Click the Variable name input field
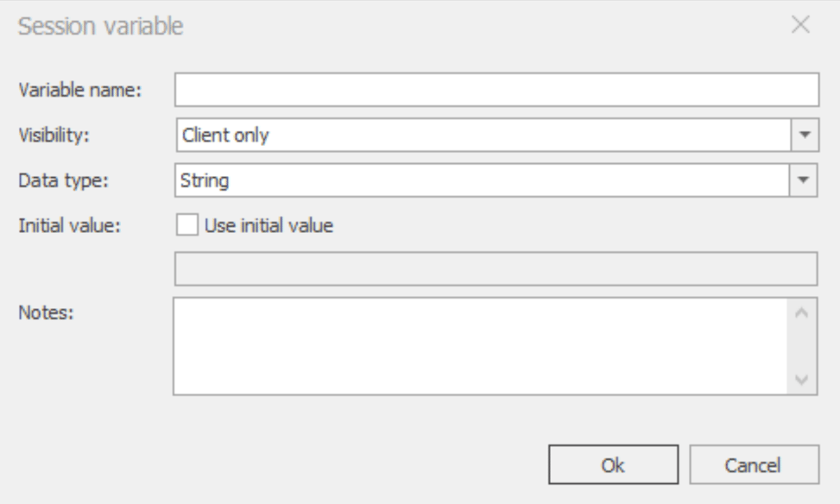Viewport: 840px width, 504px height. [x=496, y=89]
